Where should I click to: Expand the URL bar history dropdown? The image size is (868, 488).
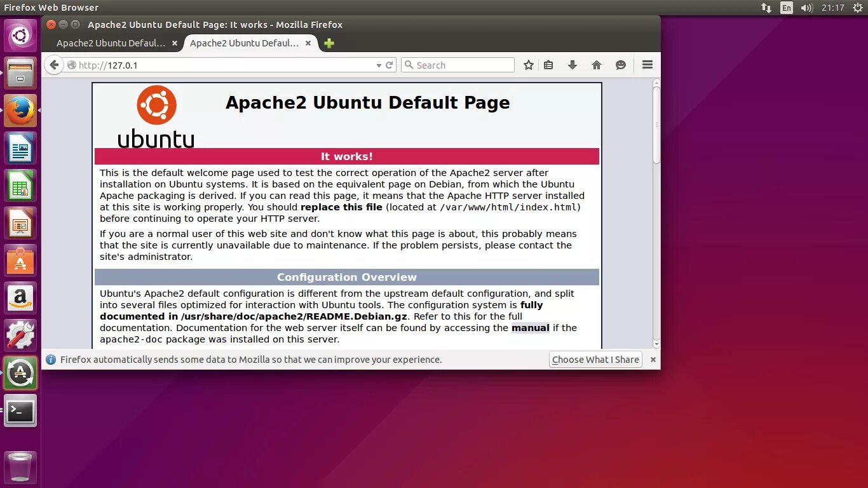pos(379,65)
